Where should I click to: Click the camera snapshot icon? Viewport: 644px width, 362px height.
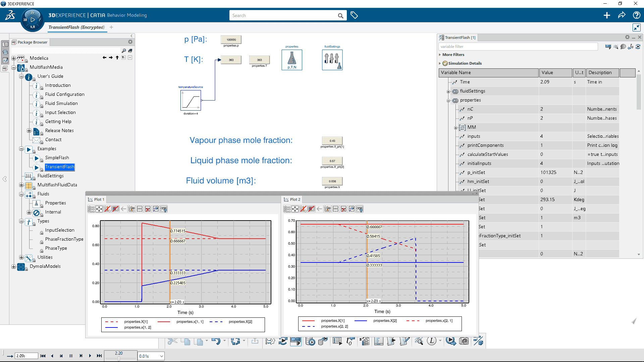point(464,341)
